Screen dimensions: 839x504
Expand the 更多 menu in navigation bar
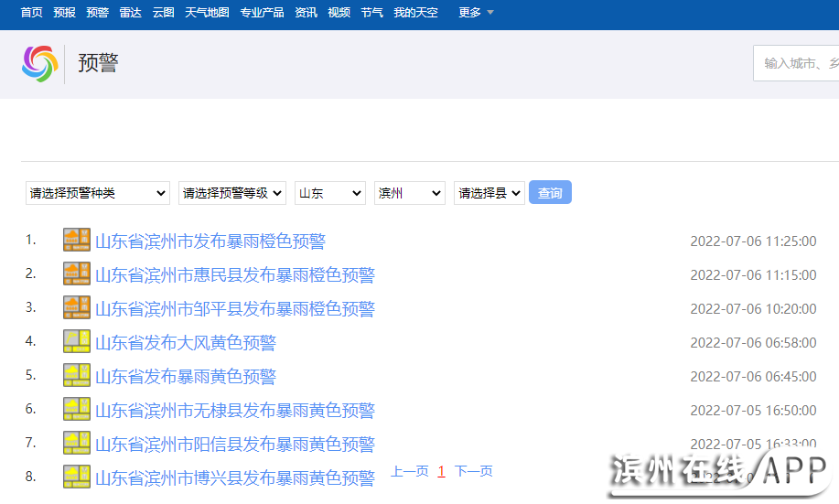(x=476, y=13)
